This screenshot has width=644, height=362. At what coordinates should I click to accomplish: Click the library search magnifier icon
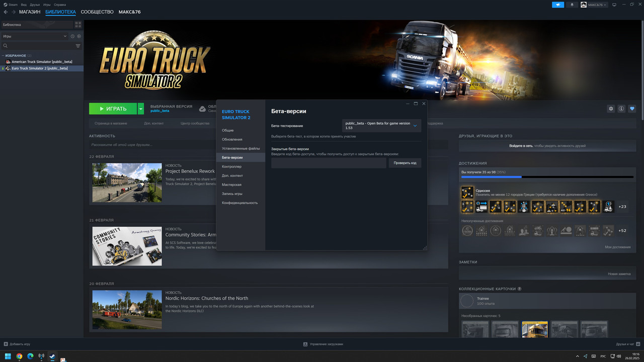[5, 46]
